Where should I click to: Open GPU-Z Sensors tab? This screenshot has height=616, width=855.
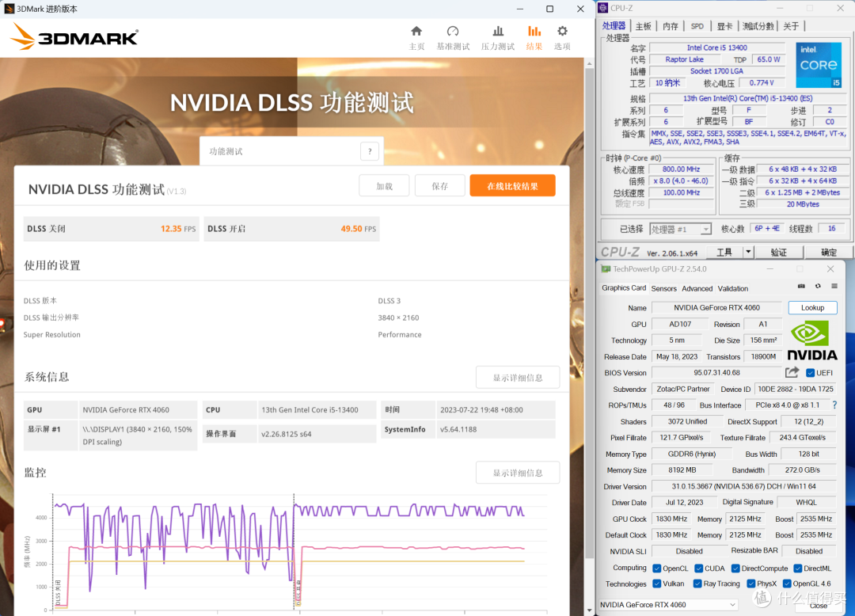[x=663, y=288]
